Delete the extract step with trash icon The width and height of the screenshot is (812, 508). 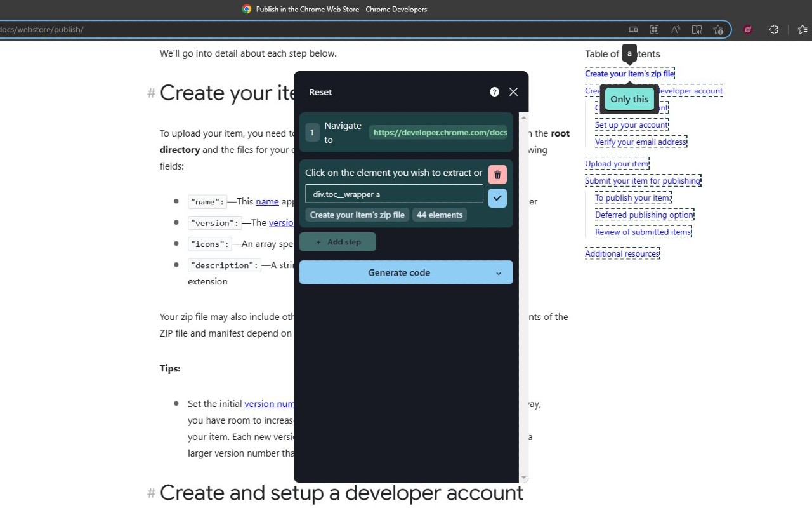point(497,175)
